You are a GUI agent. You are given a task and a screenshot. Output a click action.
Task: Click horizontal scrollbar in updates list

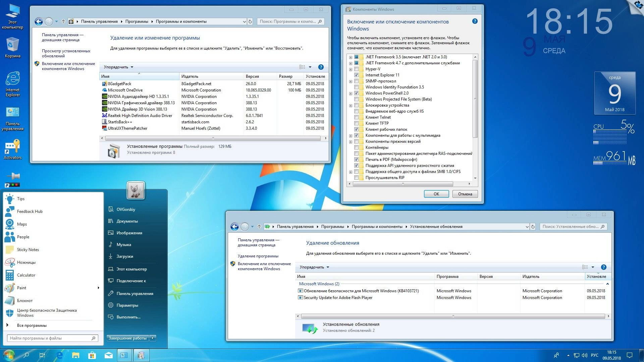click(x=453, y=316)
